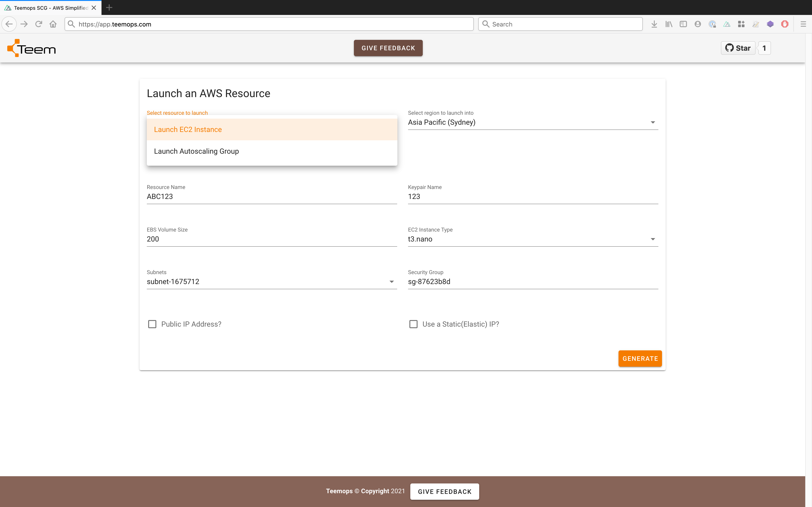Click the Nuxt triangle extension icon
812x507 pixels.
tap(727, 24)
